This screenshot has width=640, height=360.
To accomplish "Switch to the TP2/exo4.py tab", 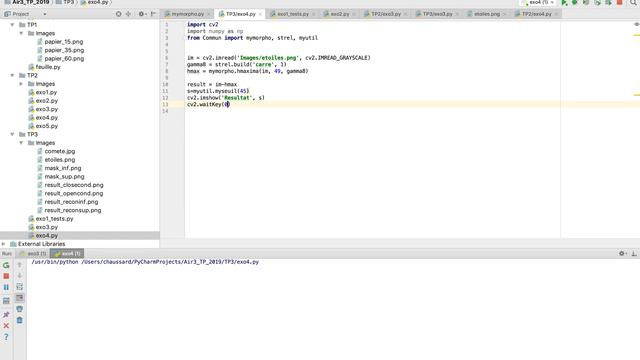I will pyautogui.click(x=536, y=14).
